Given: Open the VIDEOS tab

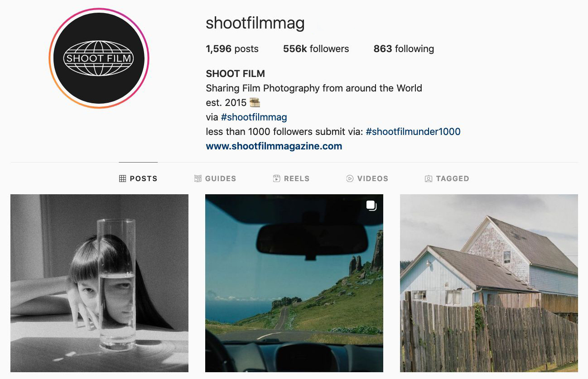Looking at the screenshot, I should click(367, 178).
